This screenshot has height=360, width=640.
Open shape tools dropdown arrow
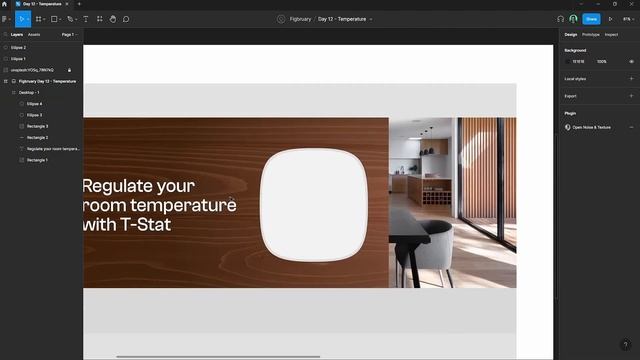click(60, 20)
